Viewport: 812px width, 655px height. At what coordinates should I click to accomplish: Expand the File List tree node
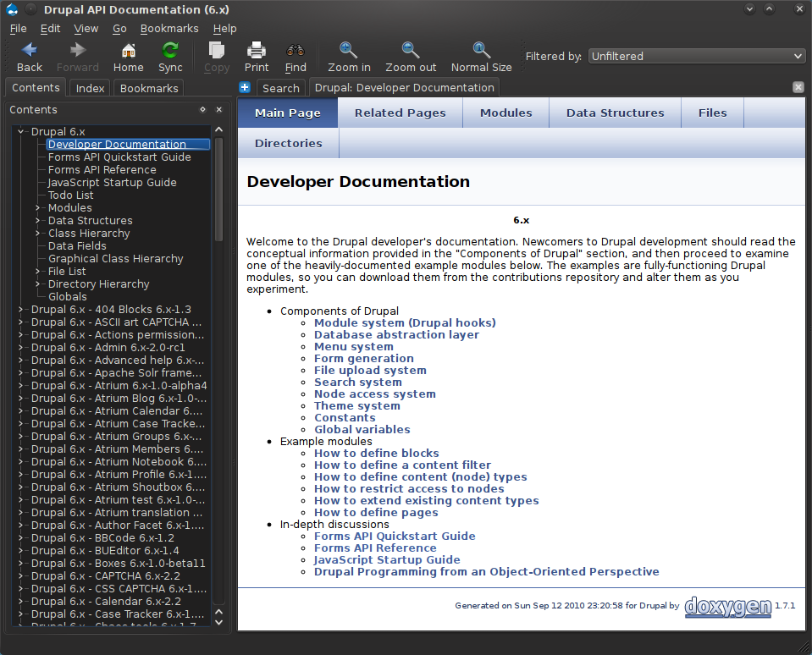pos(38,271)
